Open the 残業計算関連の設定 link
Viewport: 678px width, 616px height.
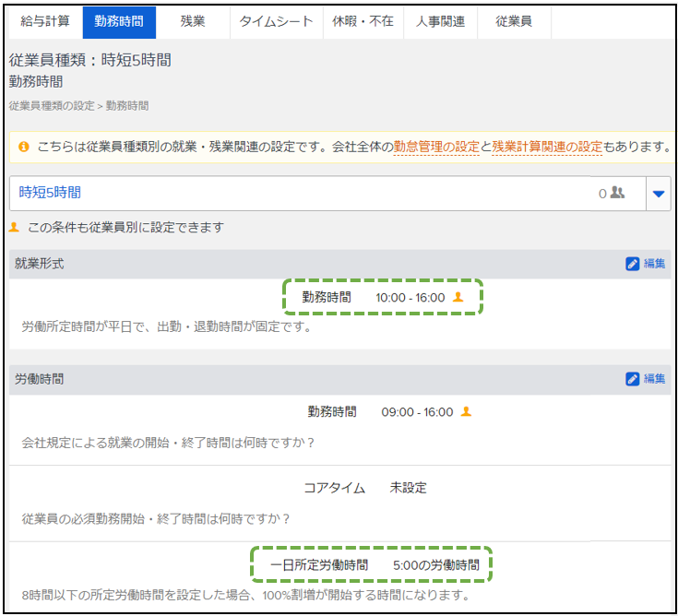click(x=547, y=147)
